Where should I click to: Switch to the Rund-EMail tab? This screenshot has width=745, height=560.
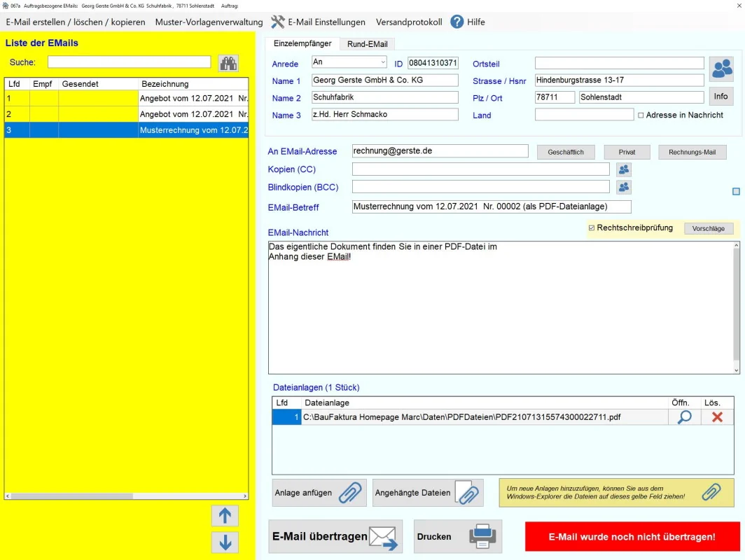coord(367,44)
